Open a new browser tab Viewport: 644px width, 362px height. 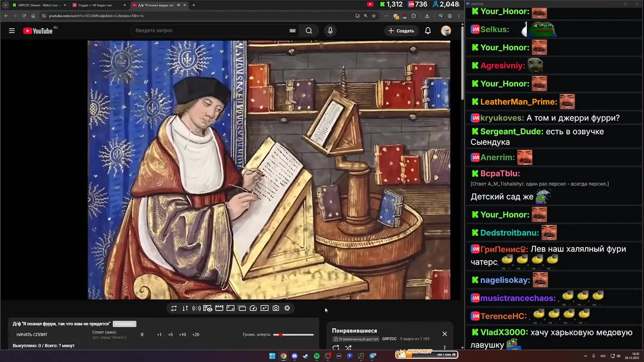194,5
